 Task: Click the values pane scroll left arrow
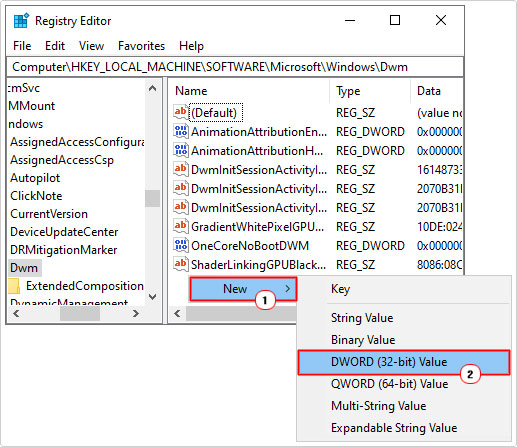[177, 313]
